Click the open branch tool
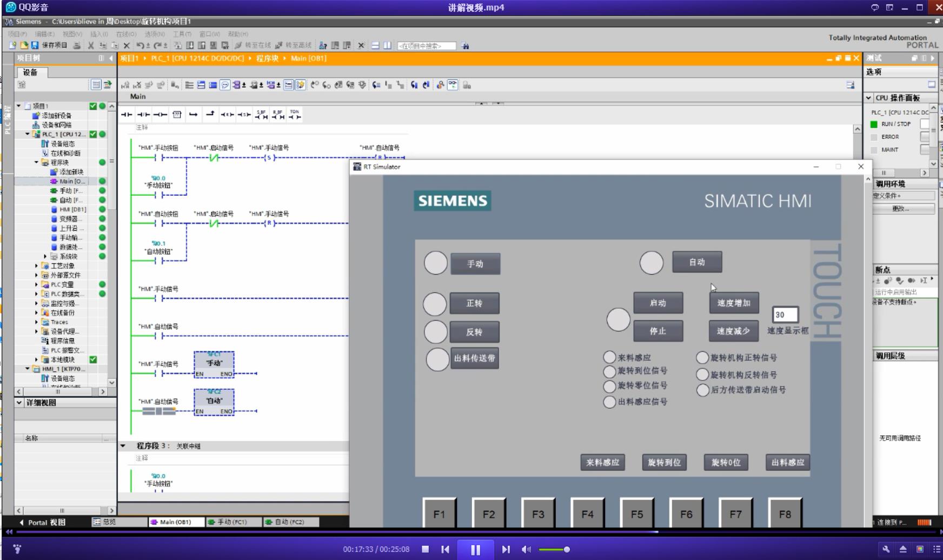 tap(194, 115)
